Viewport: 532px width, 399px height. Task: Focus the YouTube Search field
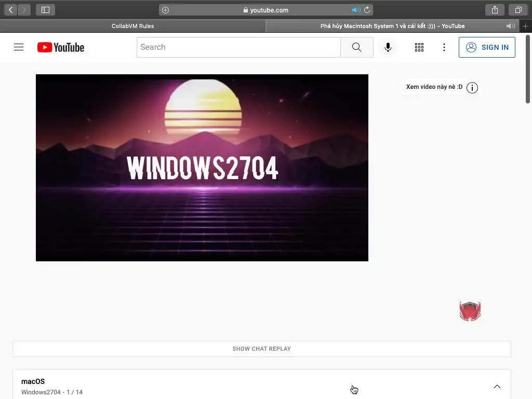point(238,47)
